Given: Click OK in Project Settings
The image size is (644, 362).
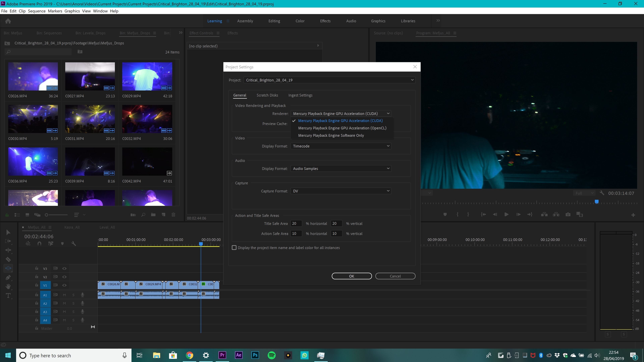Looking at the screenshot, I should coord(352,276).
